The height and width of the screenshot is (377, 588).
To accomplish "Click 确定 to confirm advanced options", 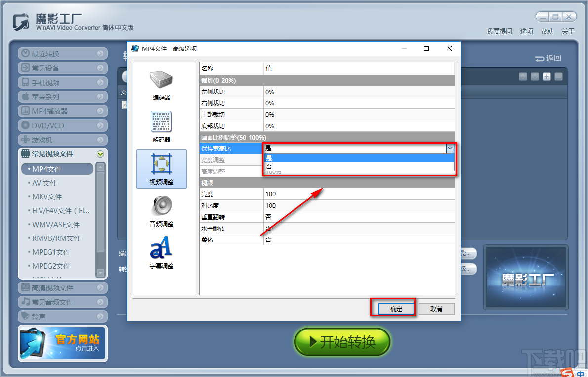I will click(396, 309).
